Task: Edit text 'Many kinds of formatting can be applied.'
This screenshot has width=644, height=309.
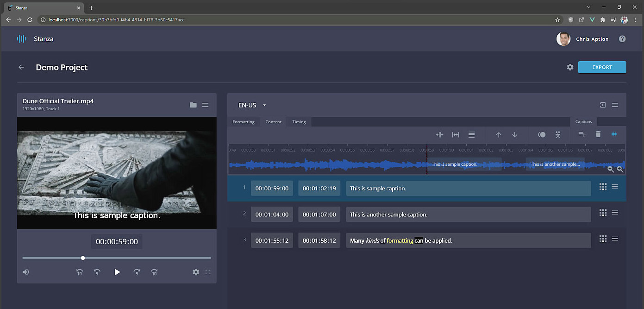Action: click(x=469, y=240)
